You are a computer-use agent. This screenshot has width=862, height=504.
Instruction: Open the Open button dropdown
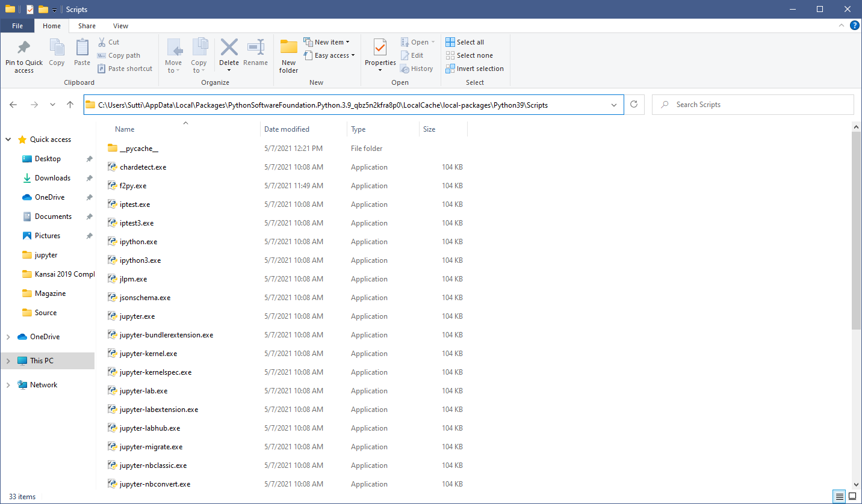coord(433,42)
